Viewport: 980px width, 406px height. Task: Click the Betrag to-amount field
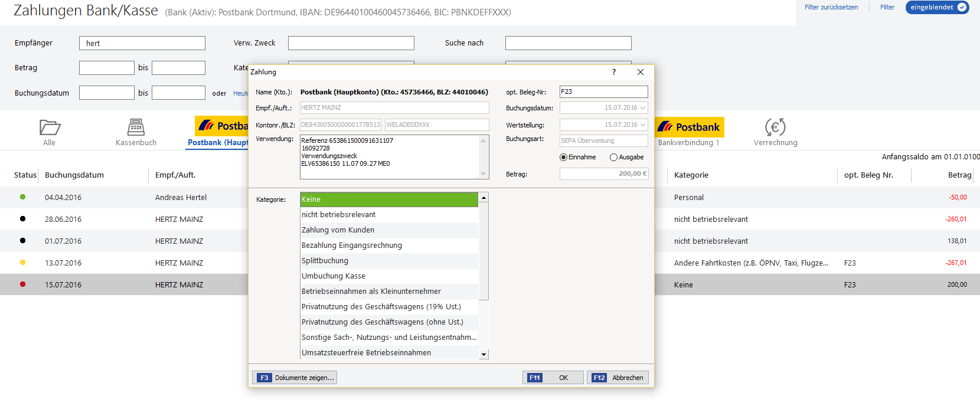[x=178, y=68]
